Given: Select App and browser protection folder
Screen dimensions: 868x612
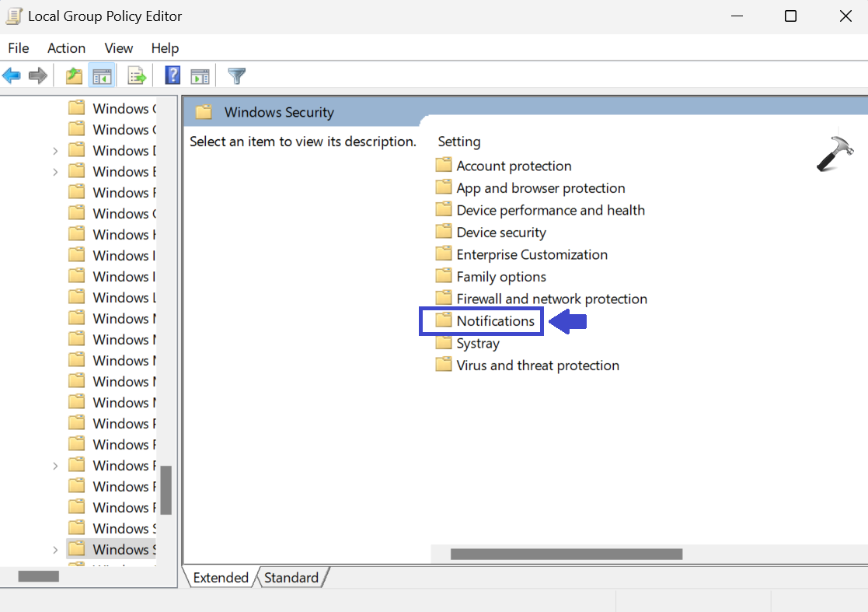Looking at the screenshot, I should (x=530, y=187).
